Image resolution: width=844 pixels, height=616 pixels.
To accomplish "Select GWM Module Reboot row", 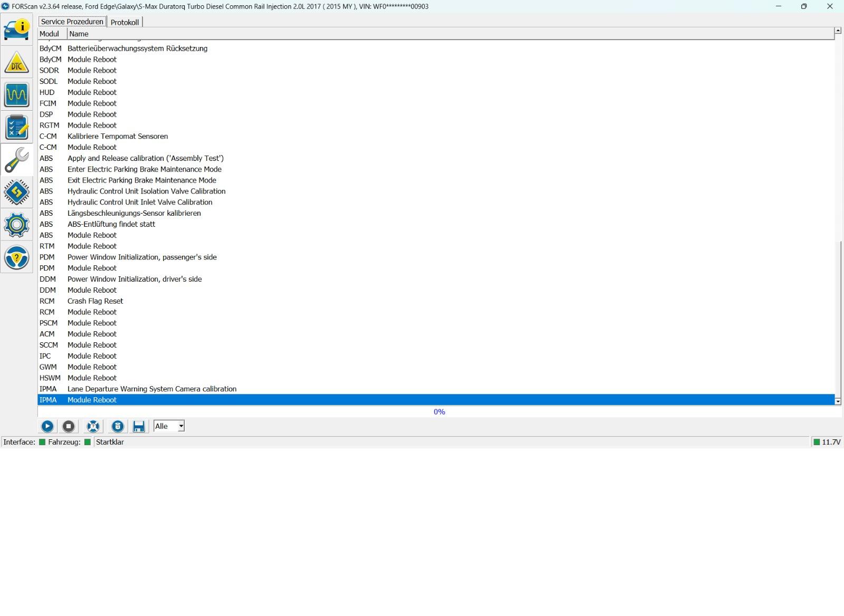I will point(436,367).
